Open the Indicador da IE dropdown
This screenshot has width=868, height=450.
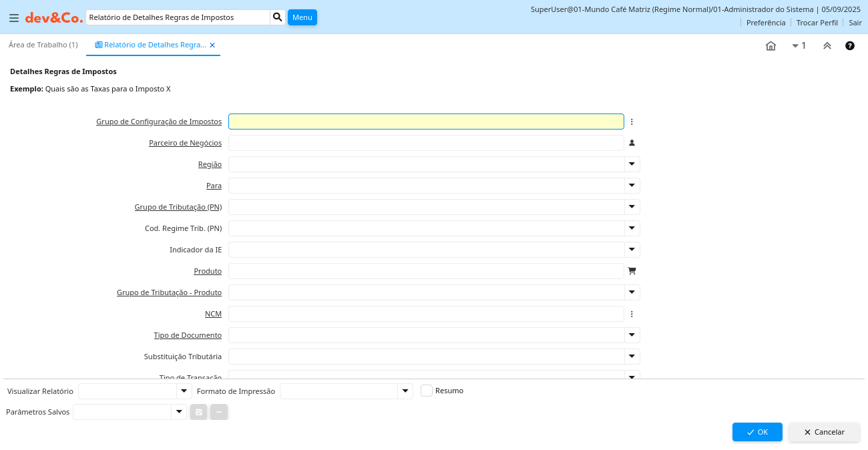632,250
